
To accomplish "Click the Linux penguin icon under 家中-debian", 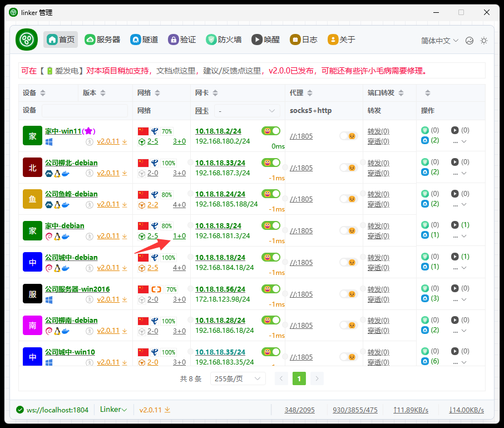I will coord(57,237).
